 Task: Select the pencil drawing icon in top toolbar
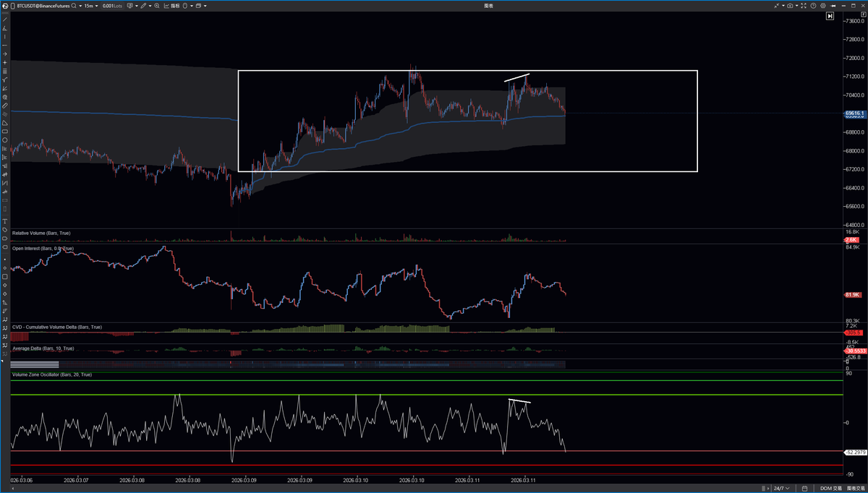(x=143, y=5)
